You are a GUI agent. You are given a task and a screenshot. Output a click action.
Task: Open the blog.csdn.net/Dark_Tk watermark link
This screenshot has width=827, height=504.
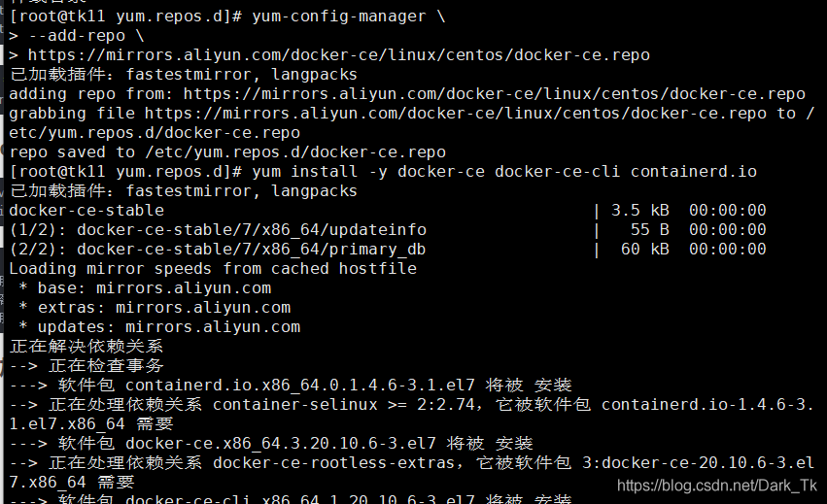coord(717,486)
